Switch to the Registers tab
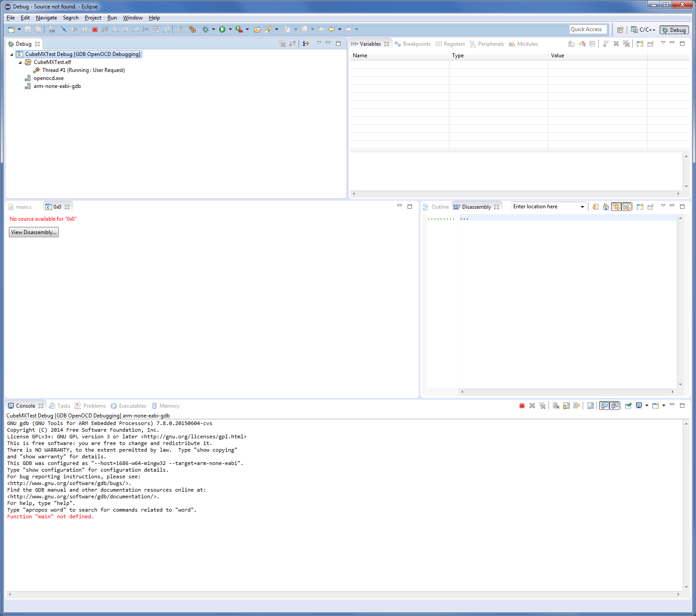The image size is (696, 616). click(x=450, y=44)
